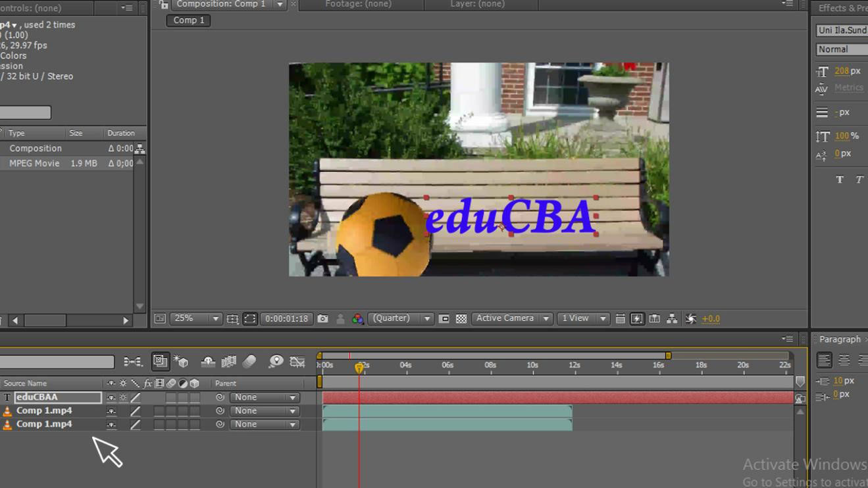The width and height of the screenshot is (868, 488).
Task: Click the T text layer icon beside eduCBAA
Action: pyautogui.click(x=7, y=397)
